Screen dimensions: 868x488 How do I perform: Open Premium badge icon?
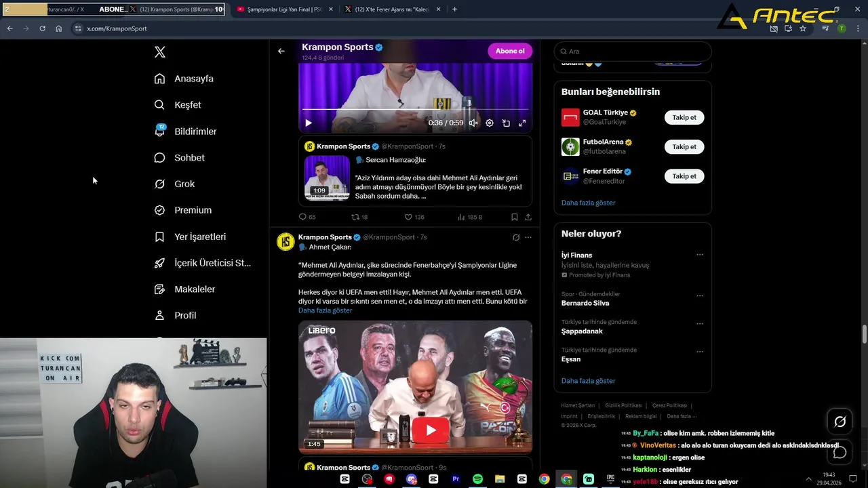(159, 210)
